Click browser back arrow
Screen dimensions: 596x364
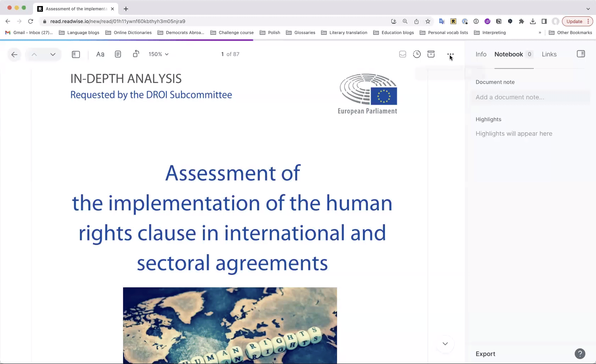click(8, 21)
